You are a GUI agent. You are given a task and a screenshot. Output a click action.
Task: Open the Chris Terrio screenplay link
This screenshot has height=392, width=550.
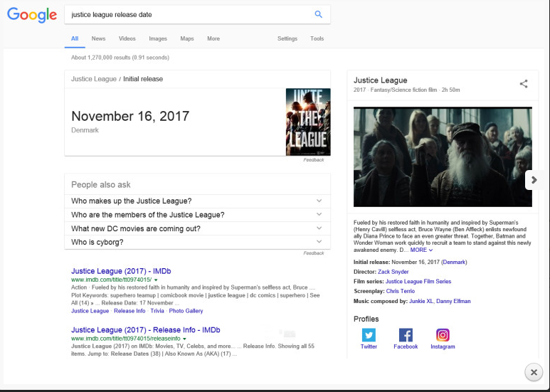pos(400,292)
